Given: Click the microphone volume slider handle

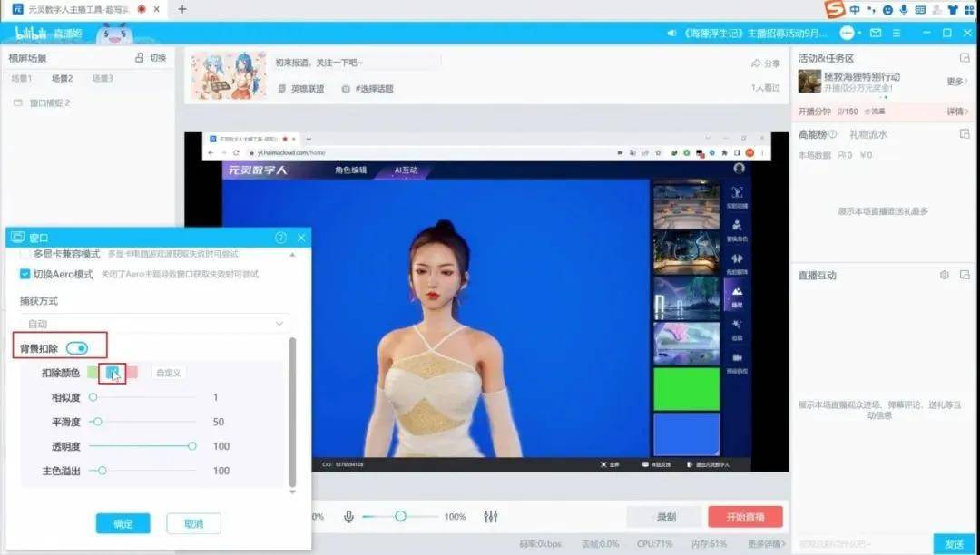Looking at the screenshot, I should tap(401, 516).
